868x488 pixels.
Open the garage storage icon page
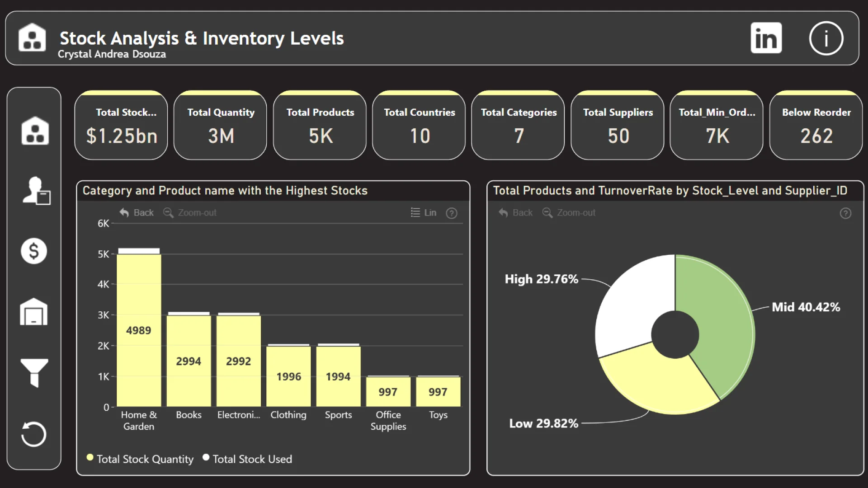pyautogui.click(x=34, y=312)
